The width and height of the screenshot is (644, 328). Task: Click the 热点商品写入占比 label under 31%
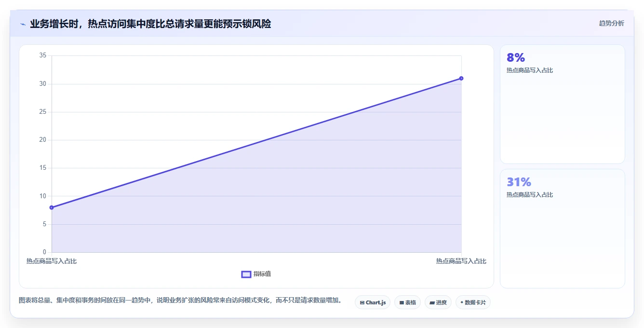[x=529, y=195]
